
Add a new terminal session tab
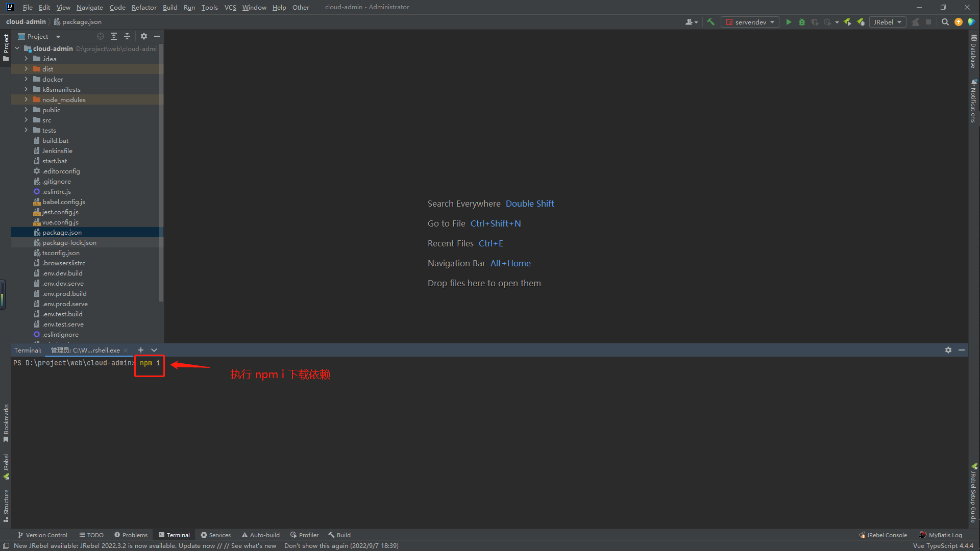coord(141,350)
